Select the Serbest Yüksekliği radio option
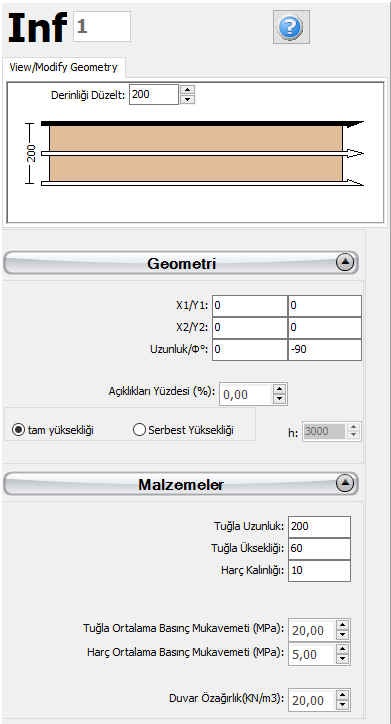391x724 pixels. pos(139,430)
